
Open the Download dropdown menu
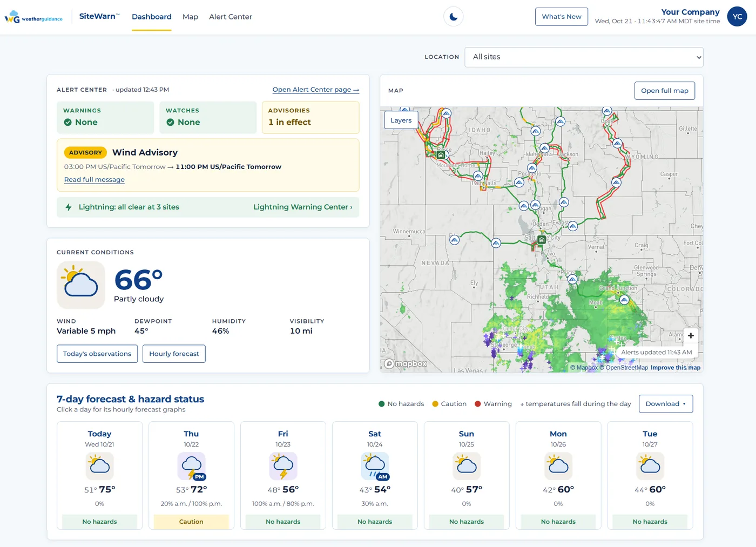pos(666,404)
